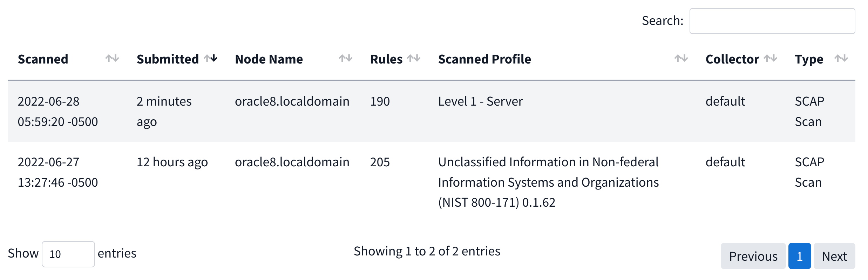
Task: Click the Scanned Profile sort arrows
Action: click(681, 59)
